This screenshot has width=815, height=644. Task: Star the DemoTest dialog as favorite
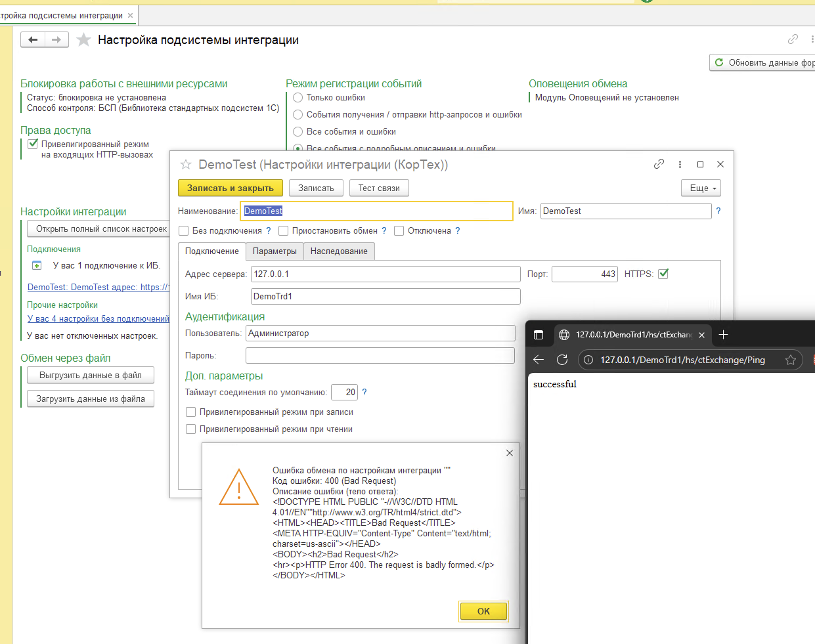click(x=186, y=164)
